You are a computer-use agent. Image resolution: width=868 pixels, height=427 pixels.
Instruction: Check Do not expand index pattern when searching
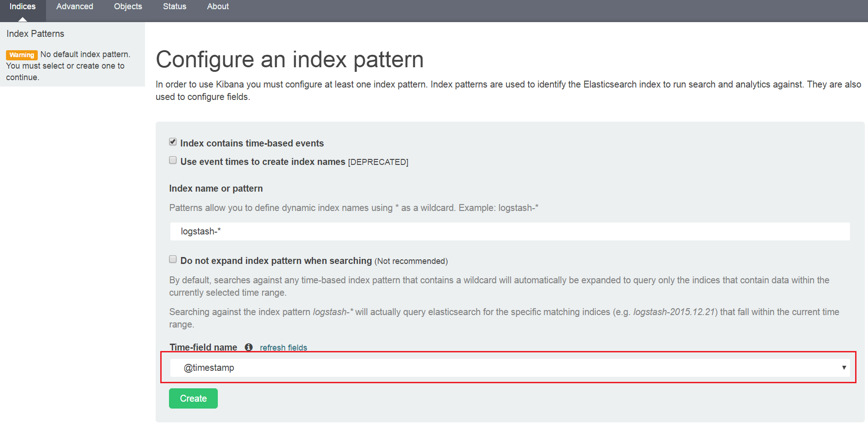pyautogui.click(x=173, y=259)
